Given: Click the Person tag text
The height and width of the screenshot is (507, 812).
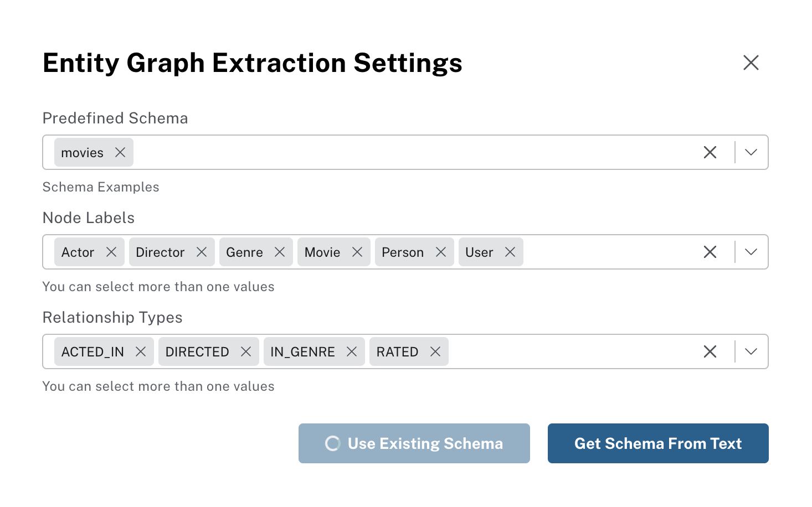Looking at the screenshot, I should tap(403, 252).
